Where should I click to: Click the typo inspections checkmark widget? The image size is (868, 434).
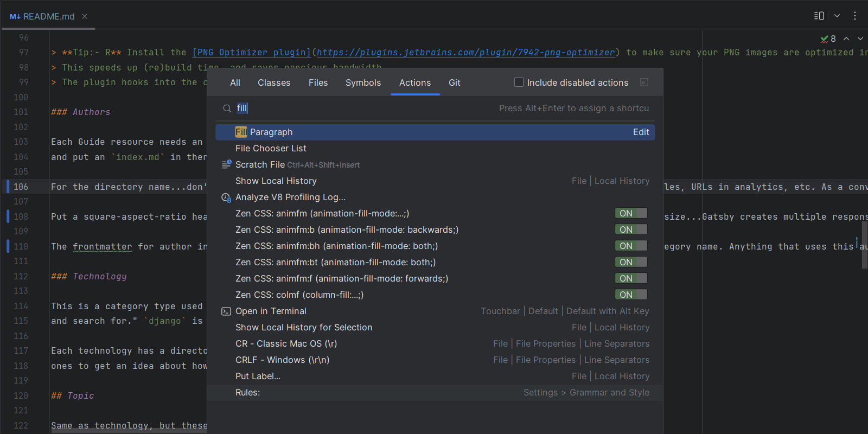[x=828, y=39]
